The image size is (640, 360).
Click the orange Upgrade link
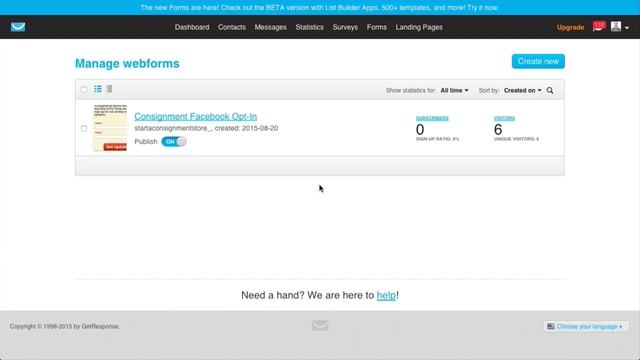pos(570,27)
